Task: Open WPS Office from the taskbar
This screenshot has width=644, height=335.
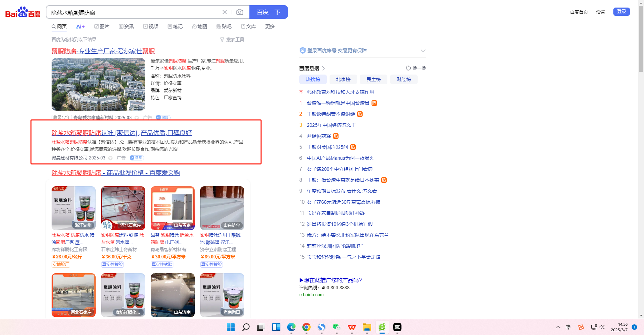Action: 352,327
